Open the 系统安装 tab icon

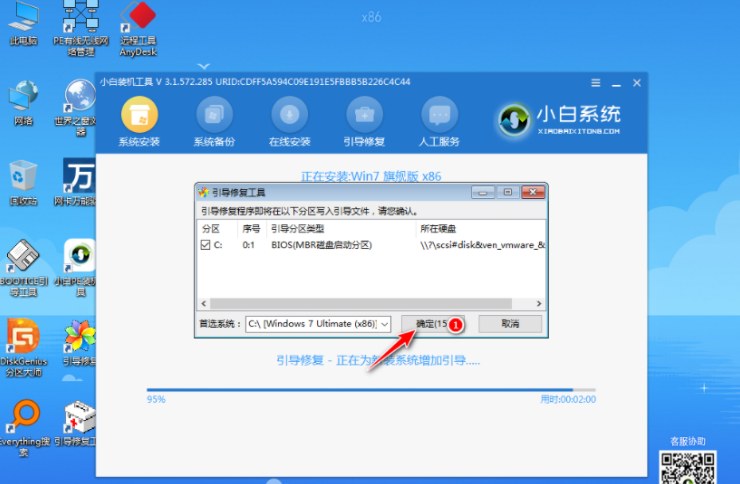(x=141, y=116)
